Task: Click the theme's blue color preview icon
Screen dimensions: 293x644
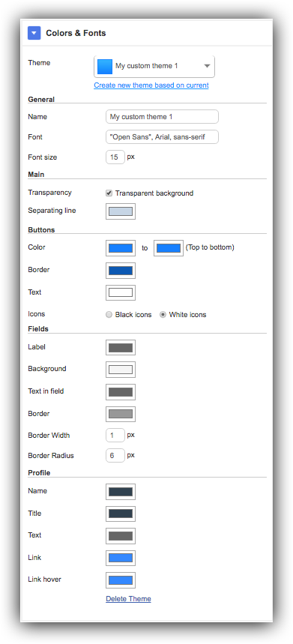Action: coord(105,66)
